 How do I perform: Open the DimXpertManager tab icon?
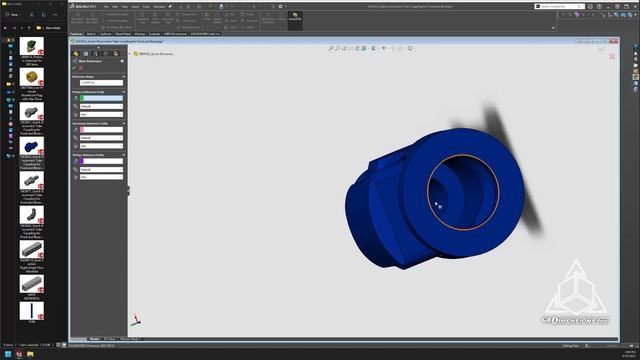point(106,53)
